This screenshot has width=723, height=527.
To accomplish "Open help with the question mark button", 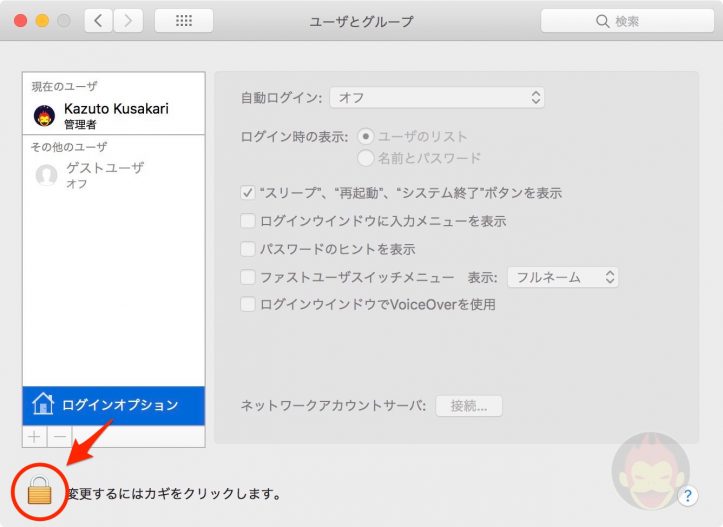I will point(687,496).
